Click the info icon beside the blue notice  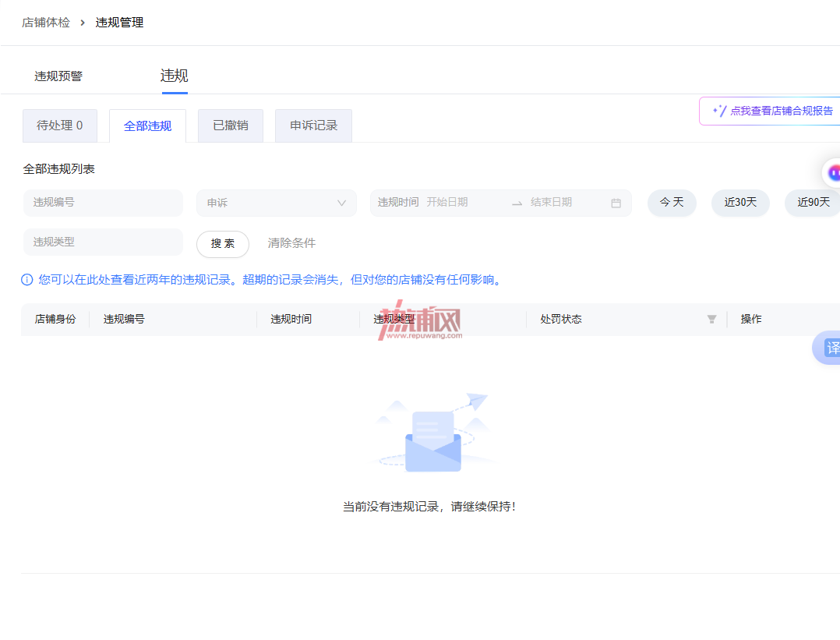[26, 280]
